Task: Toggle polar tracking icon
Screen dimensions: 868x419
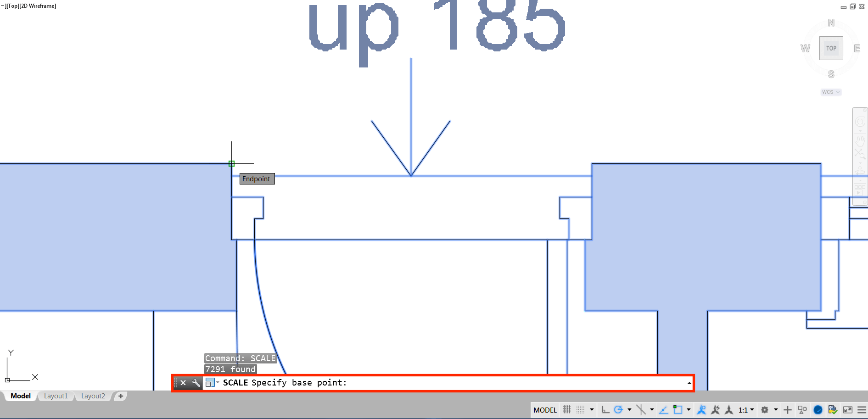Action: point(618,410)
